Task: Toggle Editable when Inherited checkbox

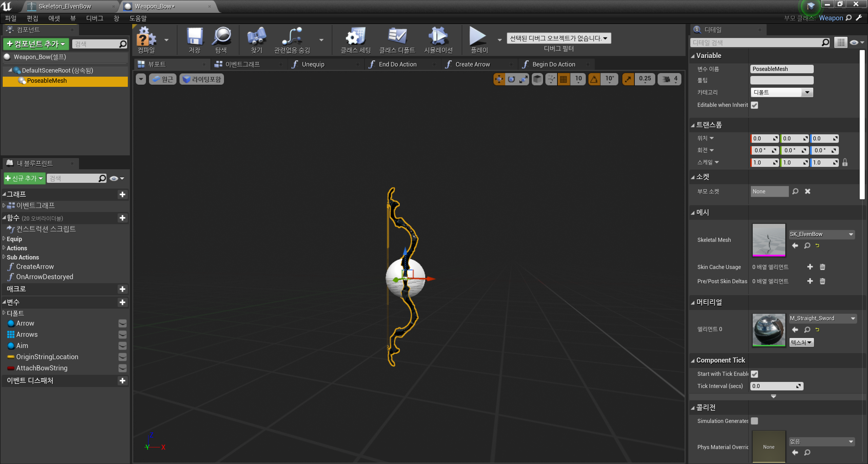Action: 754,105
